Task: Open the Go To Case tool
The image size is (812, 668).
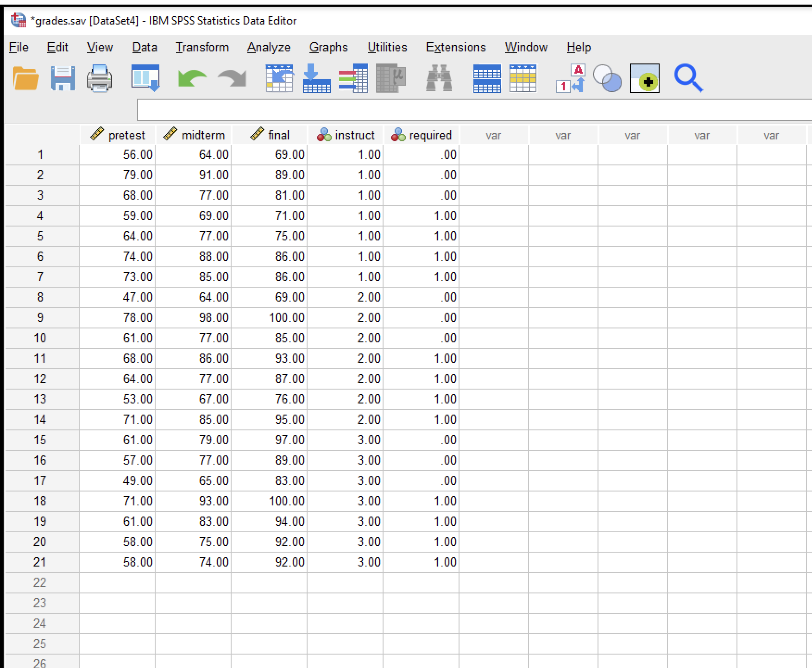Action: click(x=278, y=79)
